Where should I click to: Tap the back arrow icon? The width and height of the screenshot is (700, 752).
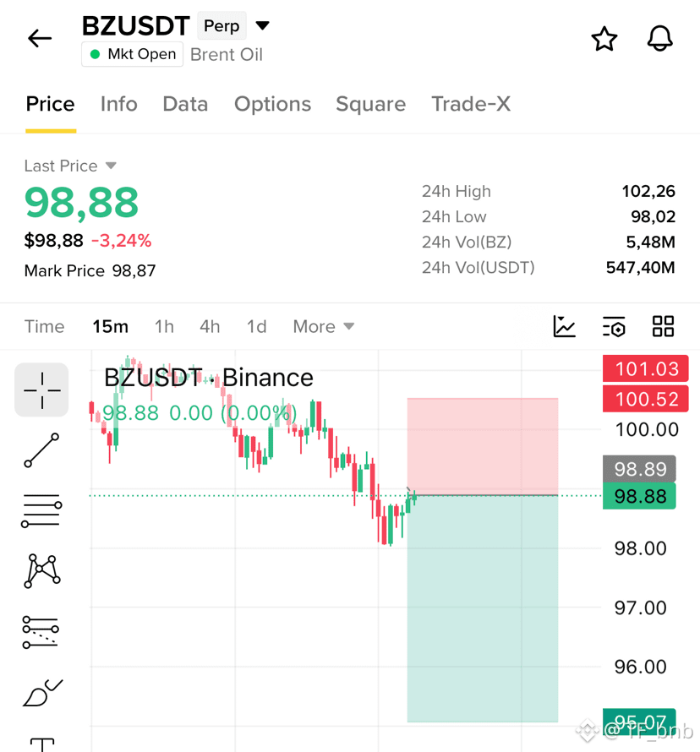40,38
